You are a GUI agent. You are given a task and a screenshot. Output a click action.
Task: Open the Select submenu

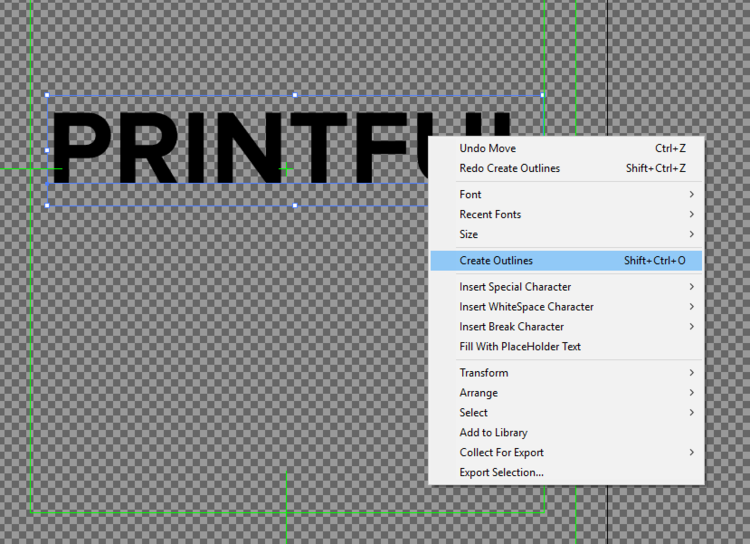[566, 412]
